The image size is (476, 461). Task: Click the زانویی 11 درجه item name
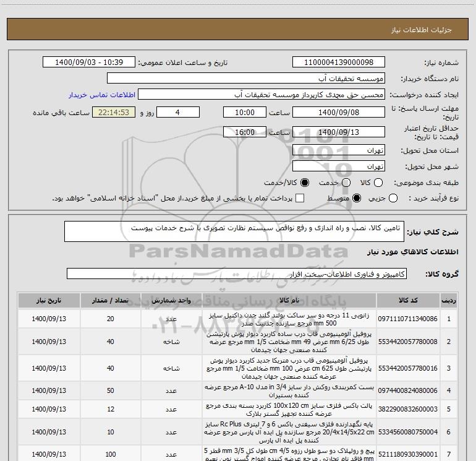(289, 319)
